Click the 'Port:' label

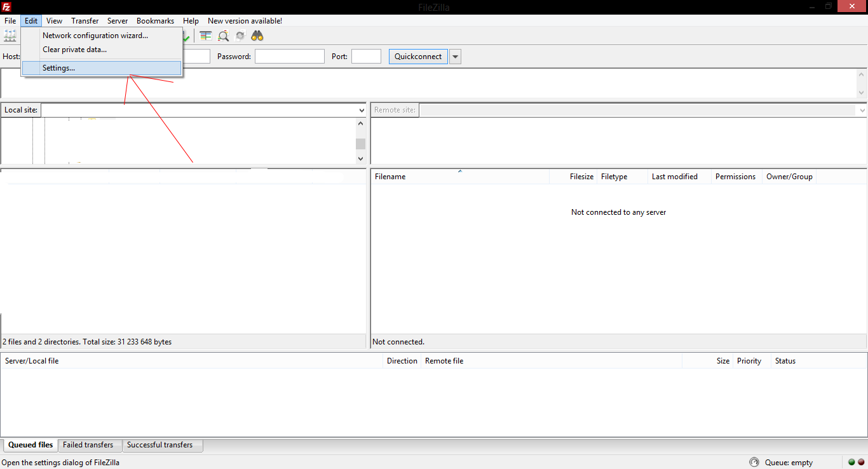point(339,57)
